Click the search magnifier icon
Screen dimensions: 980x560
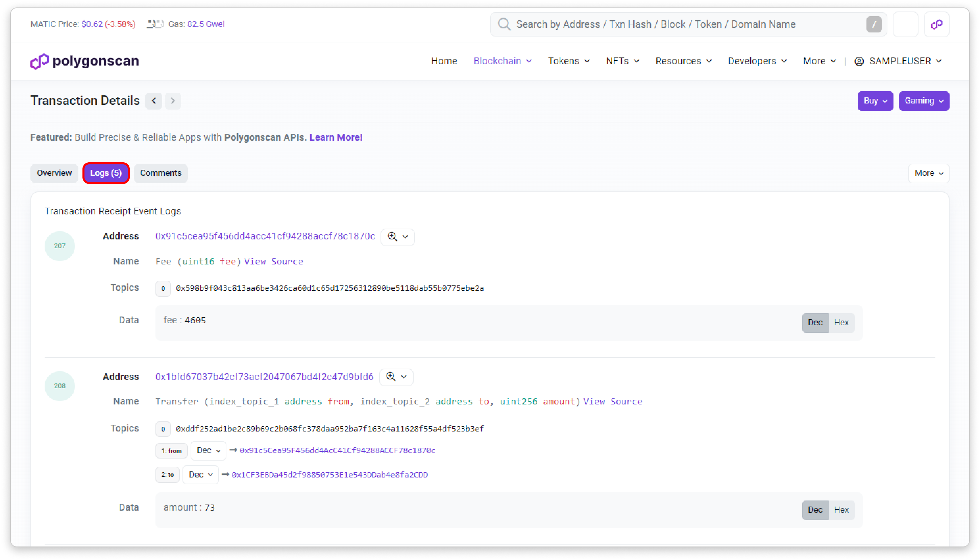tap(504, 24)
